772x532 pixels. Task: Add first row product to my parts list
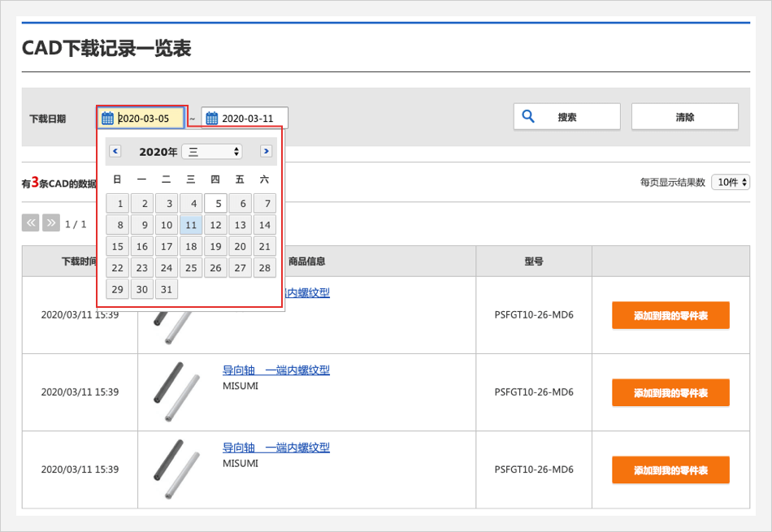pos(670,315)
